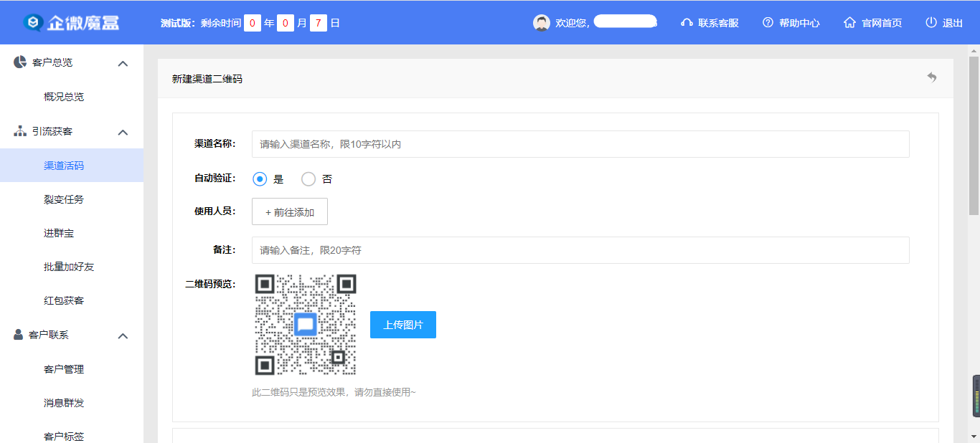Viewport: 980px width, 443px height.
Task: Click the 欢迎您 greeting text
Action: (x=573, y=23)
